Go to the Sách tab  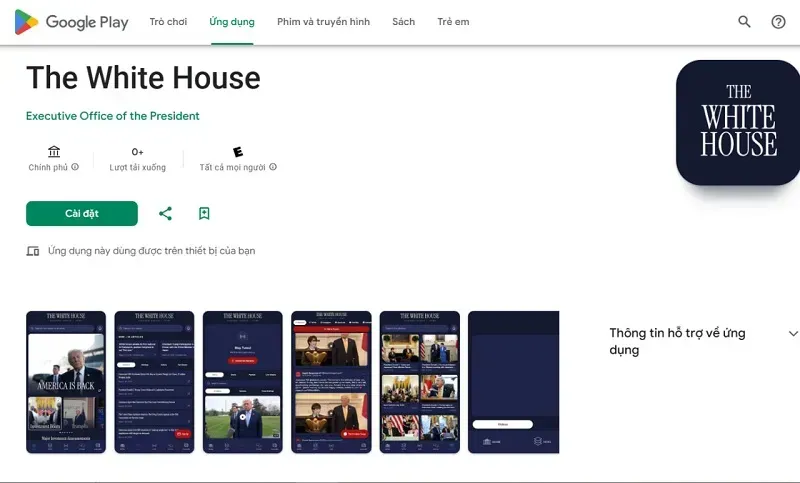[x=403, y=22]
